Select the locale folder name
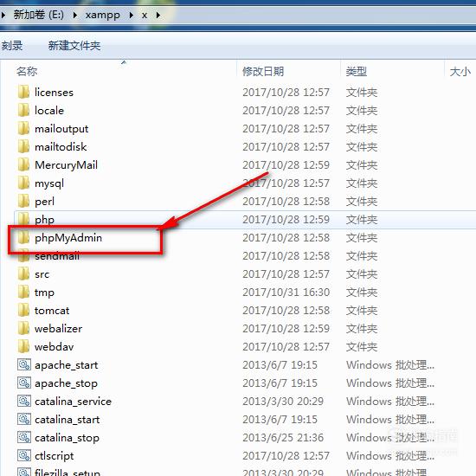 click(49, 111)
